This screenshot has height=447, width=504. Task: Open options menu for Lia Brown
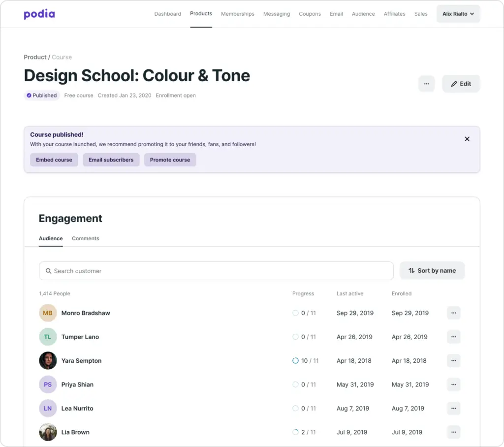click(x=453, y=432)
